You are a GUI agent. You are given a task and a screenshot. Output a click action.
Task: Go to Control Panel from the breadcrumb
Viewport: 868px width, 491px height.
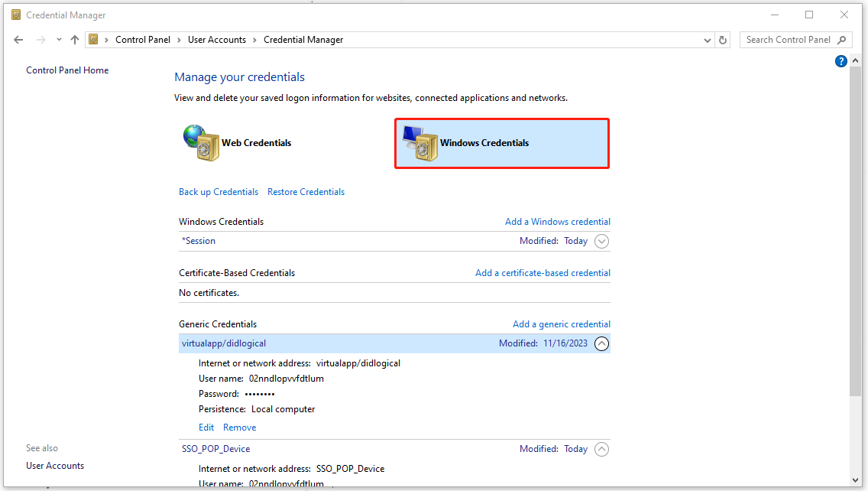[143, 39]
